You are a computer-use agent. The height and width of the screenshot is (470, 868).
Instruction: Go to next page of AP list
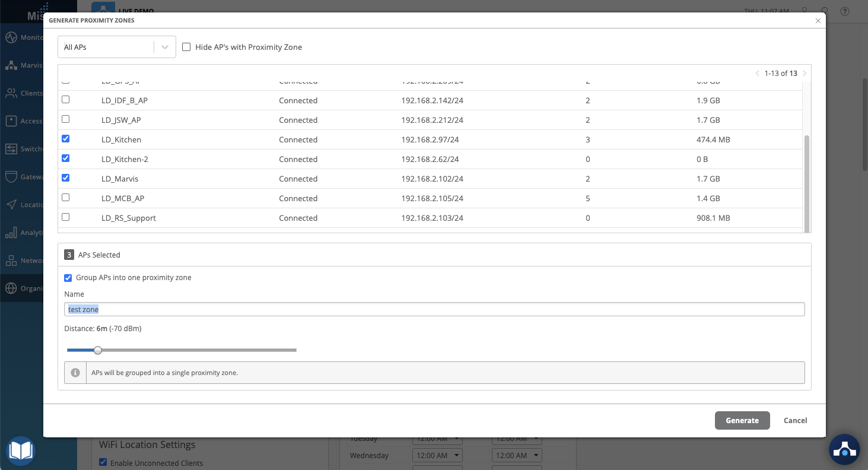(805, 74)
